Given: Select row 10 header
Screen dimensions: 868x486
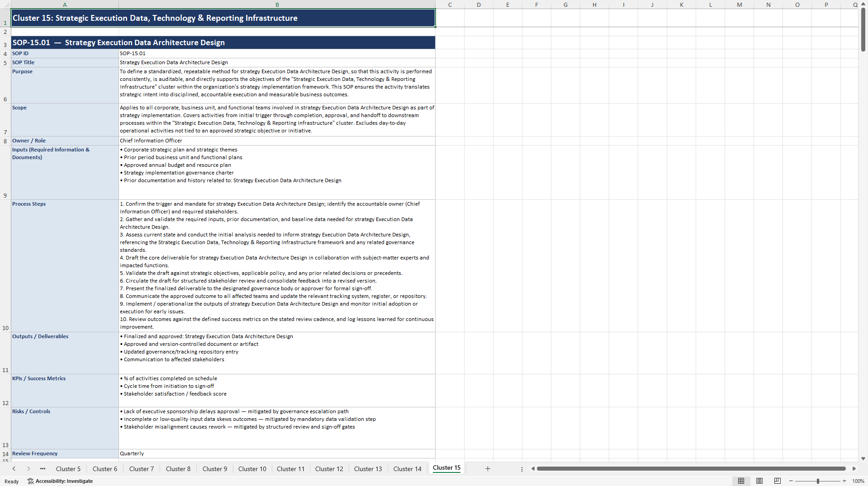Looking at the screenshot, I should tap(5, 266).
